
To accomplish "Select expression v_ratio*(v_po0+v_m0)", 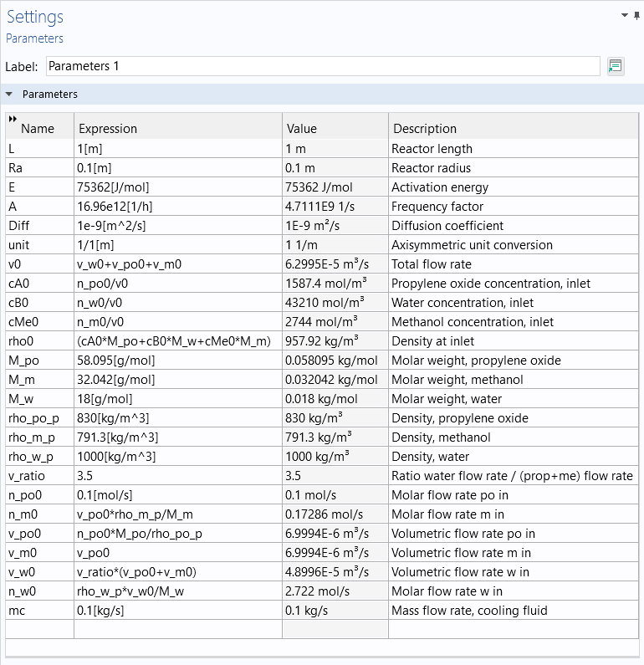I will pos(178,571).
